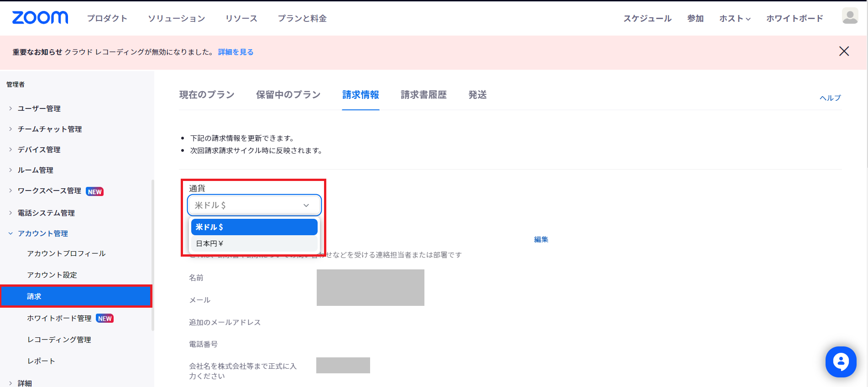868x387 pixels.
Task: Click the 編集 link
Action: coord(541,239)
